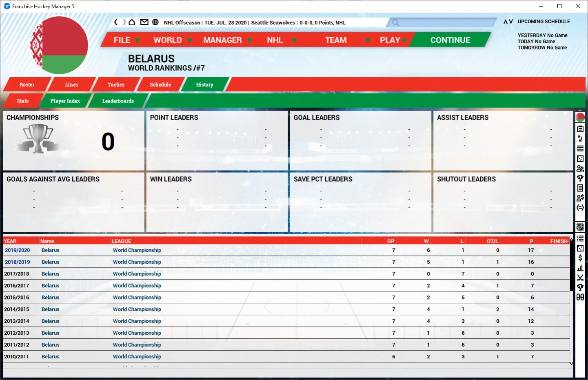Click the history table scroll down arrow

pyautogui.click(x=571, y=363)
